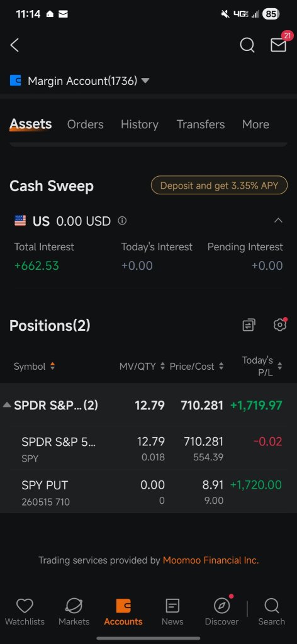297x644 pixels.
Task: Tap the Cash Sweep info icon
Action: tap(122, 221)
